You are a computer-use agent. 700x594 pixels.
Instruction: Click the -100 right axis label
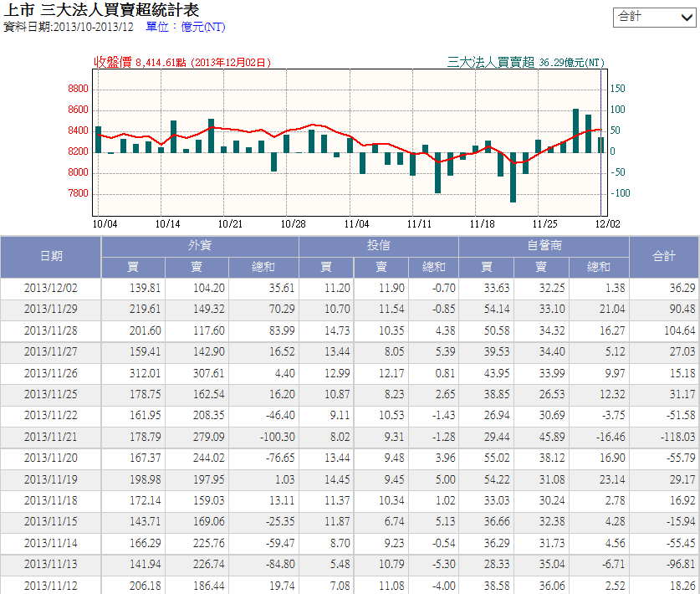[620, 193]
